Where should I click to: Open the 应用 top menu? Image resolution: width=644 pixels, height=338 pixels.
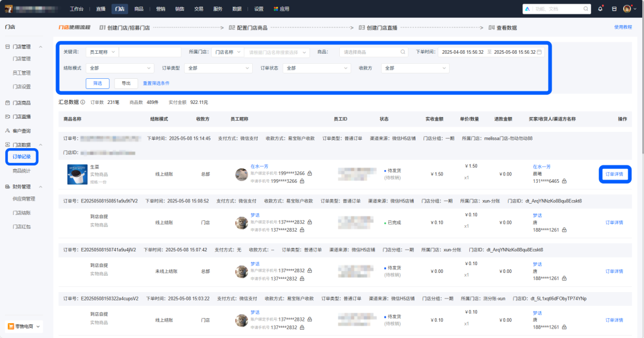pos(281,8)
